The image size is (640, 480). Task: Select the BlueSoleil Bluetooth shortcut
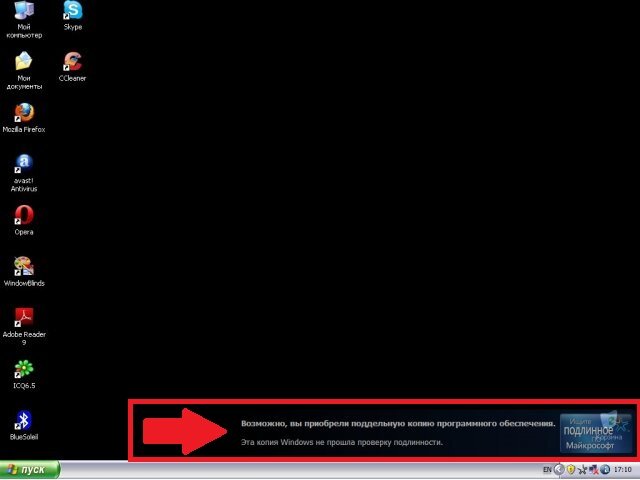pyautogui.click(x=24, y=425)
